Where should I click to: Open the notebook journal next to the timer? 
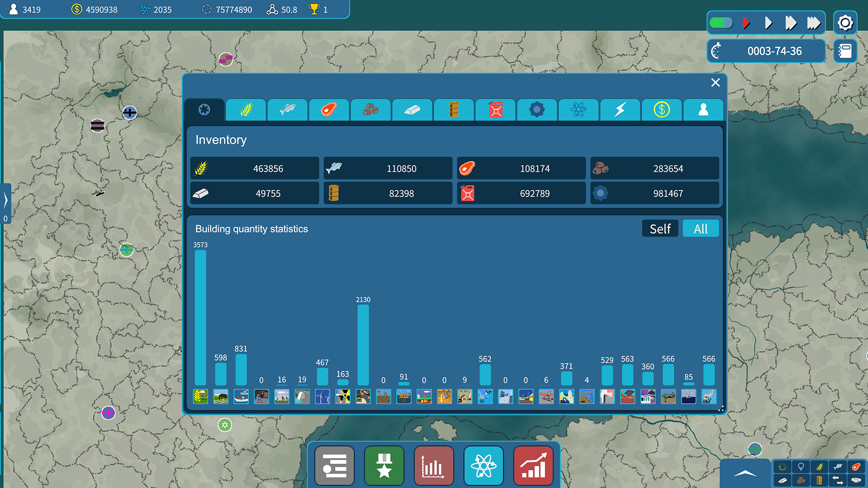pyautogui.click(x=845, y=51)
